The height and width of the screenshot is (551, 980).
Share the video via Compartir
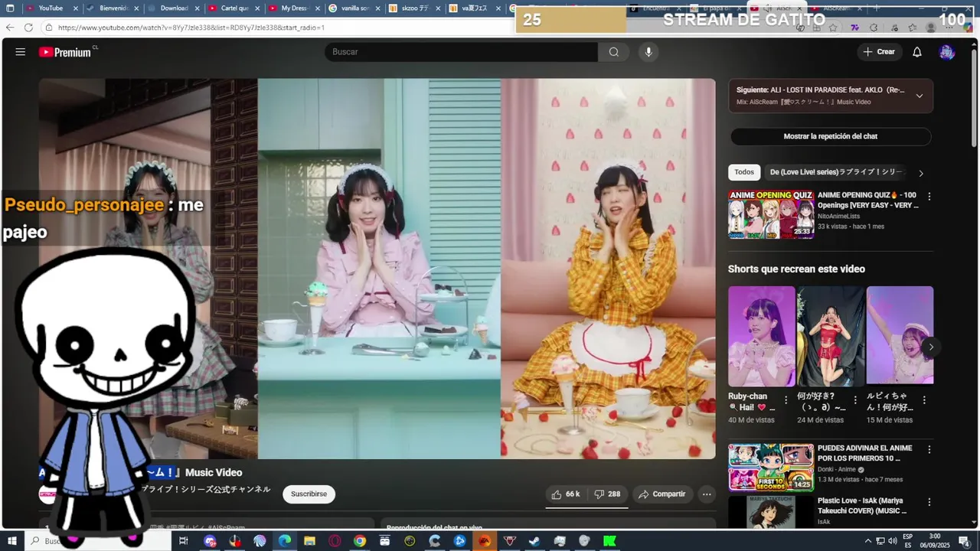662,494
